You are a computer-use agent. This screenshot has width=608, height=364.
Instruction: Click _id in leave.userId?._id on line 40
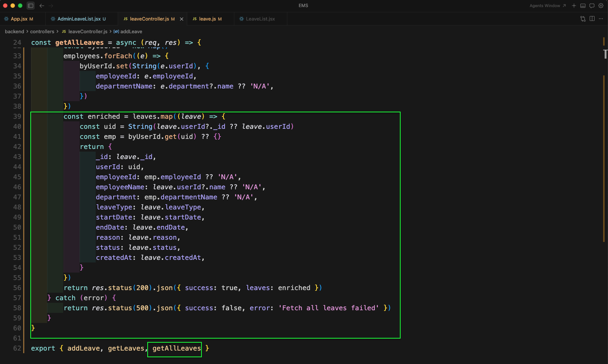click(219, 127)
